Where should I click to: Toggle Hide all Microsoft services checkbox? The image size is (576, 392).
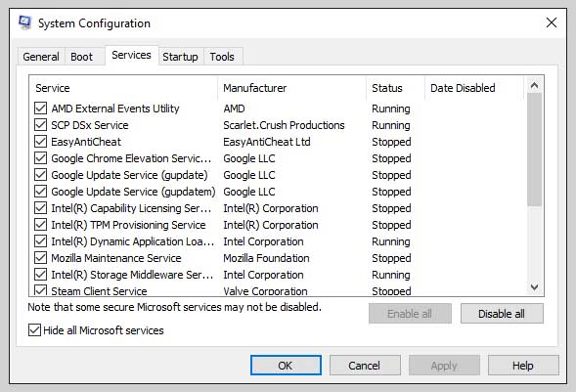coord(34,330)
